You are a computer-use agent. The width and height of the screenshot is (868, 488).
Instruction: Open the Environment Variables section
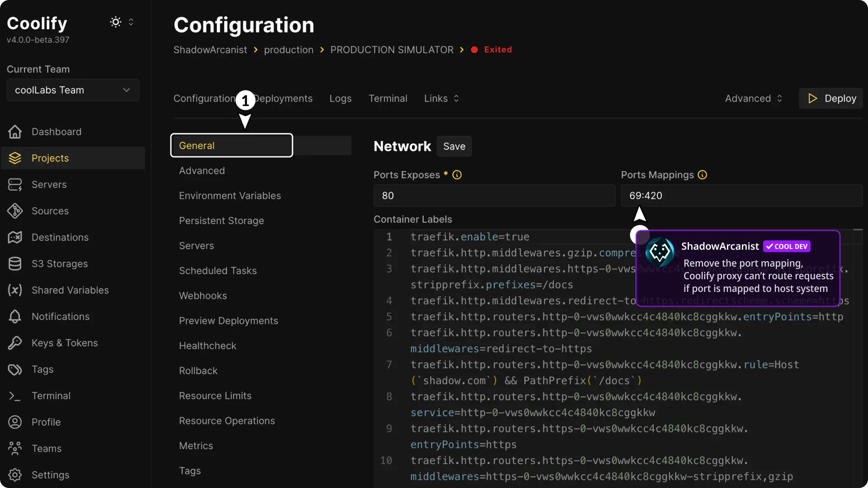click(230, 196)
